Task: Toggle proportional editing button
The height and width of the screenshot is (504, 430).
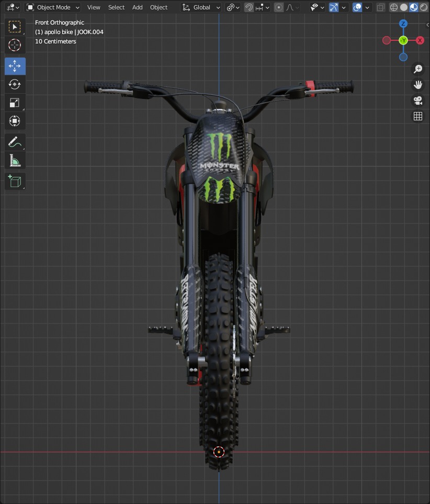Action: click(279, 7)
